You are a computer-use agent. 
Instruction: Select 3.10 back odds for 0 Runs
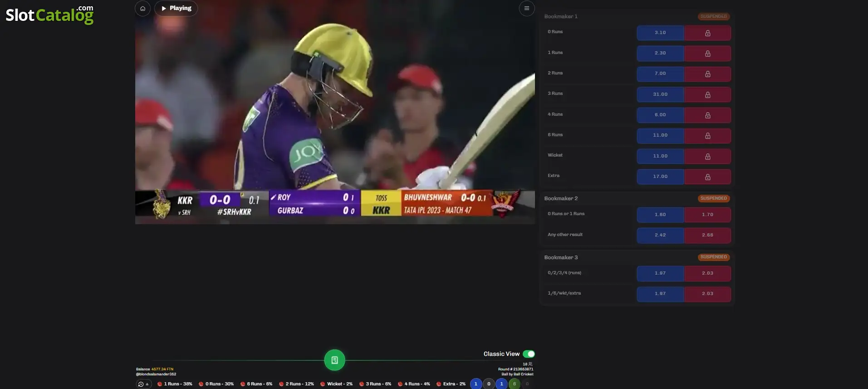point(660,33)
